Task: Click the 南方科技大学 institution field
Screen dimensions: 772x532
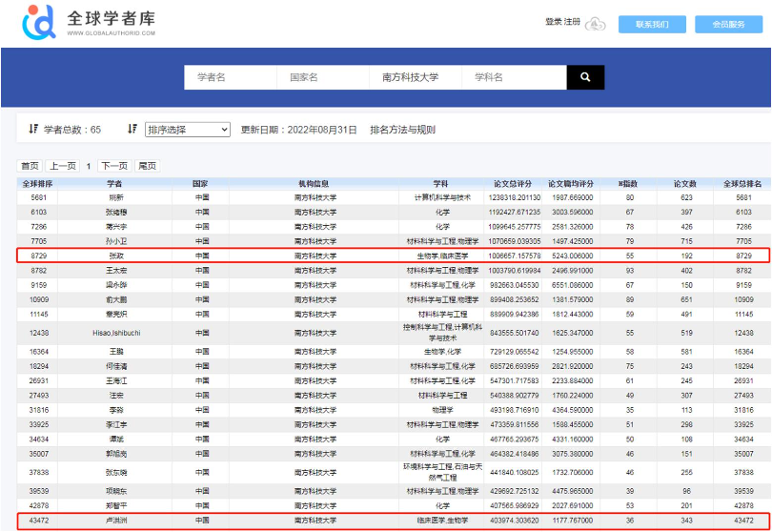Action: tap(415, 77)
